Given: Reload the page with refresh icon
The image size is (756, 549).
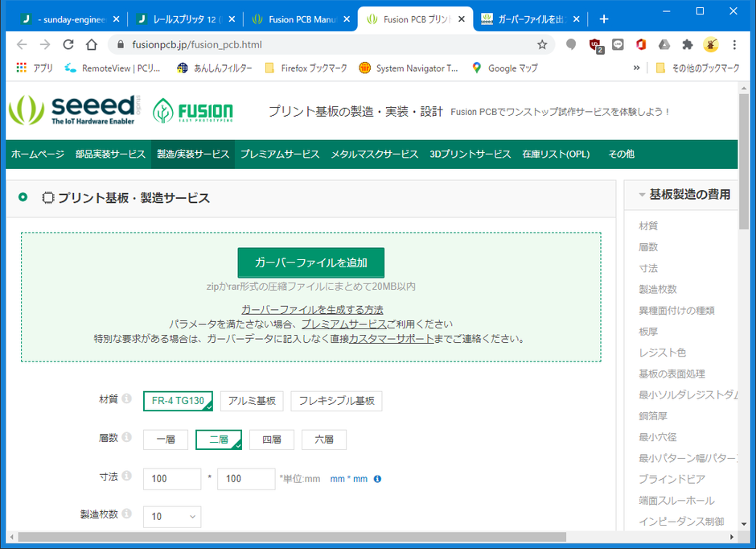Looking at the screenshot, I should coord(68,45).
